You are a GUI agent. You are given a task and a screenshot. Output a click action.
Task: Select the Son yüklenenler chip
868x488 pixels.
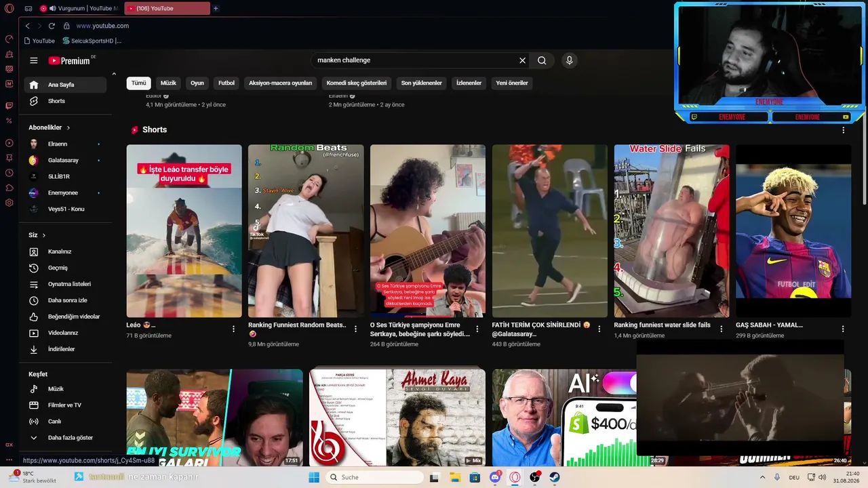(422, 83)
